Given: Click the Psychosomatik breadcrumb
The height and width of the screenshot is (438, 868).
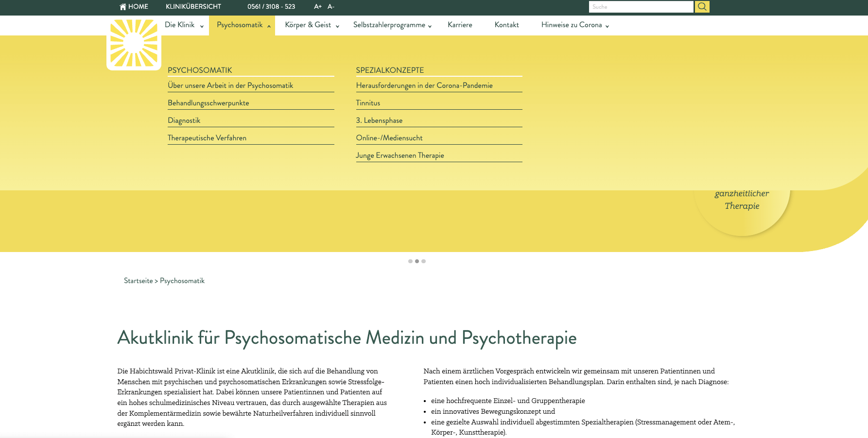Looking at the screenshot, I should point(182,281).
